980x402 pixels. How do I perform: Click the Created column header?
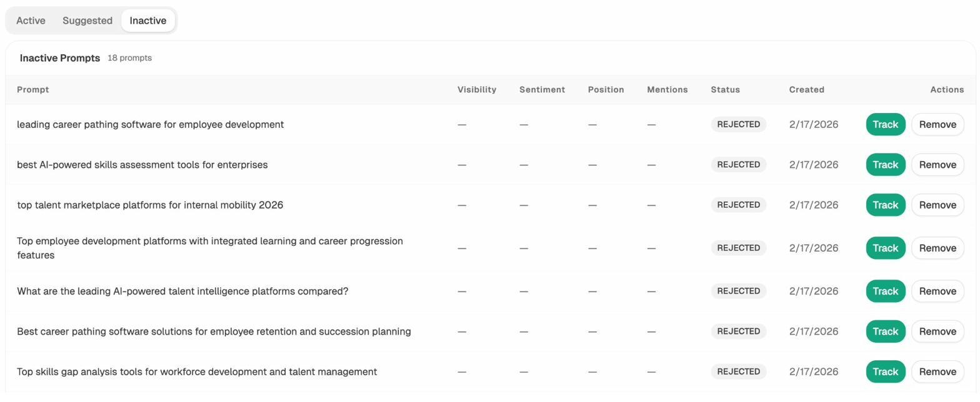coord(806,90)
